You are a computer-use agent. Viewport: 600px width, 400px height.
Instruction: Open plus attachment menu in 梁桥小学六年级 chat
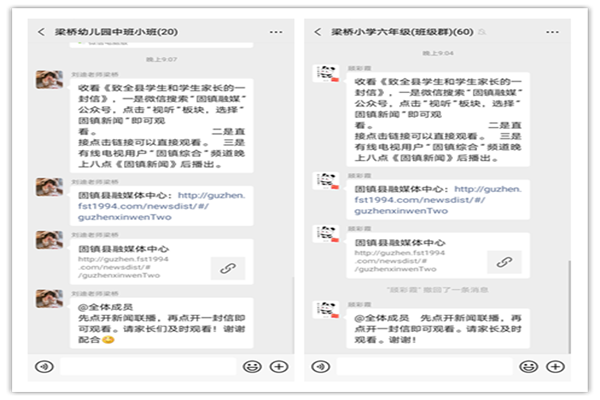(555, 366)
